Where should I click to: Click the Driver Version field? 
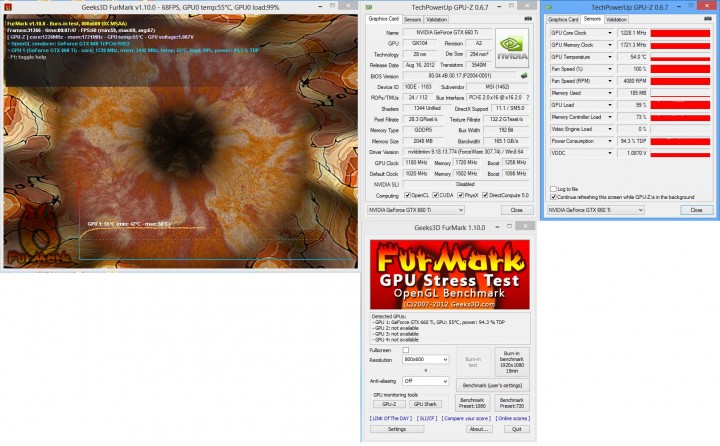click(x=466, y=152)
